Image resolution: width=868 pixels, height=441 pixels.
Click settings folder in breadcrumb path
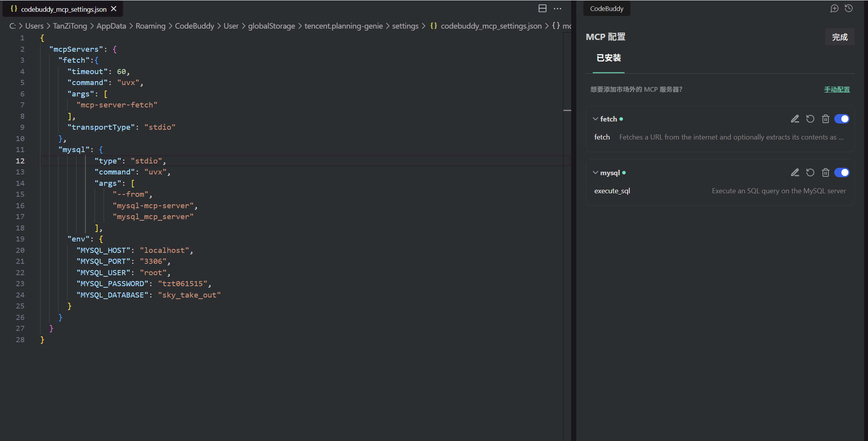click(x=405, y=26)
